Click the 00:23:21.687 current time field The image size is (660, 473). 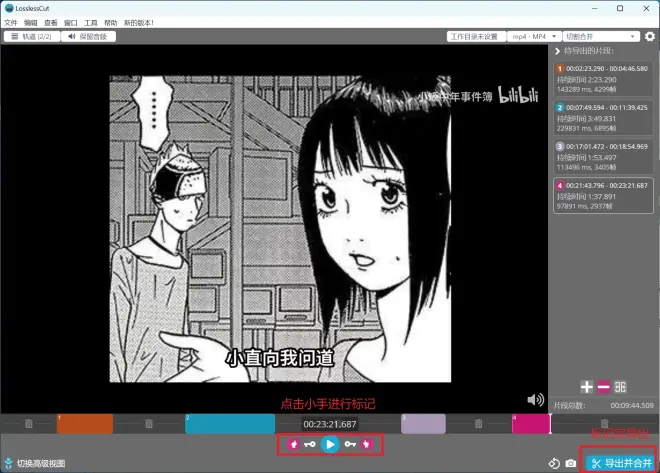[330, 424]
